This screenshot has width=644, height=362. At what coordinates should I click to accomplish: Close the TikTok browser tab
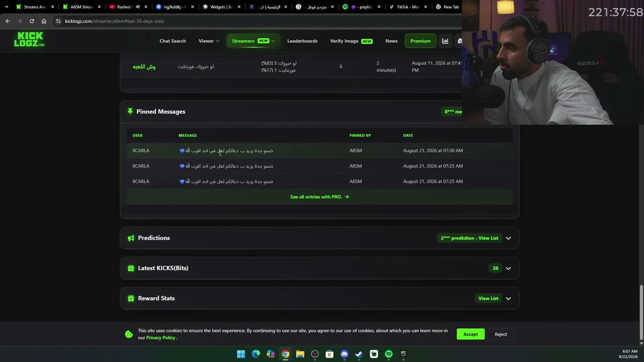pos(426,7)
